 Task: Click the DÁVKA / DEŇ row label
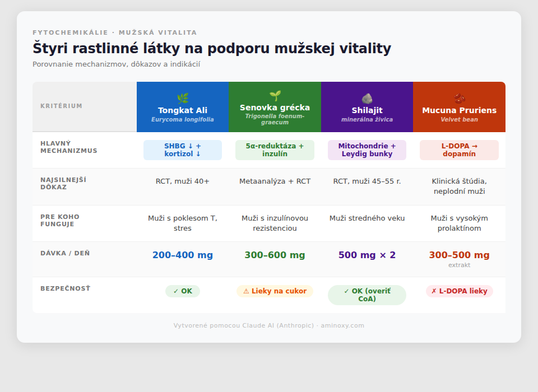(x=65, y=253)
